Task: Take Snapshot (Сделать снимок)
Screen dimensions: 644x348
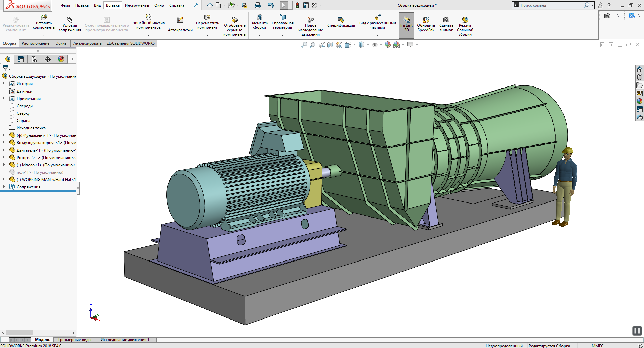Action: [446, 25]
